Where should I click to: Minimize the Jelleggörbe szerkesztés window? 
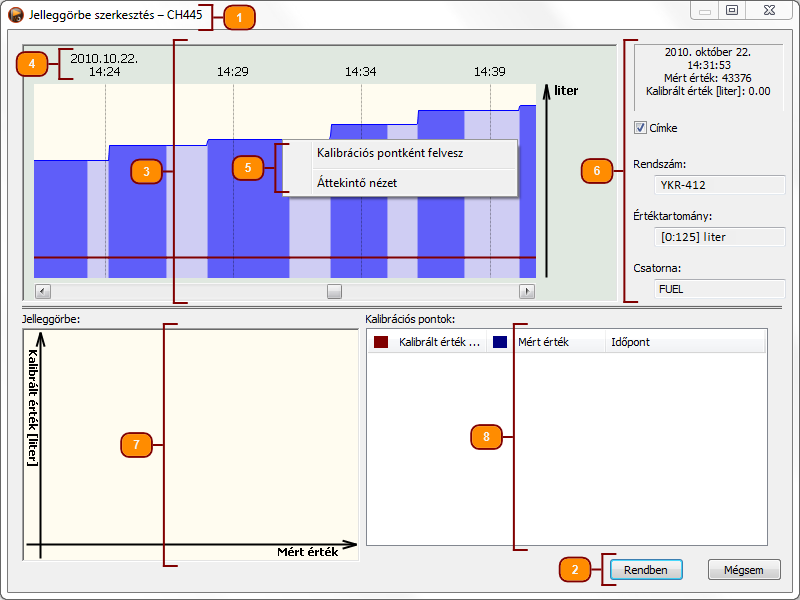(x=705, y=11)
